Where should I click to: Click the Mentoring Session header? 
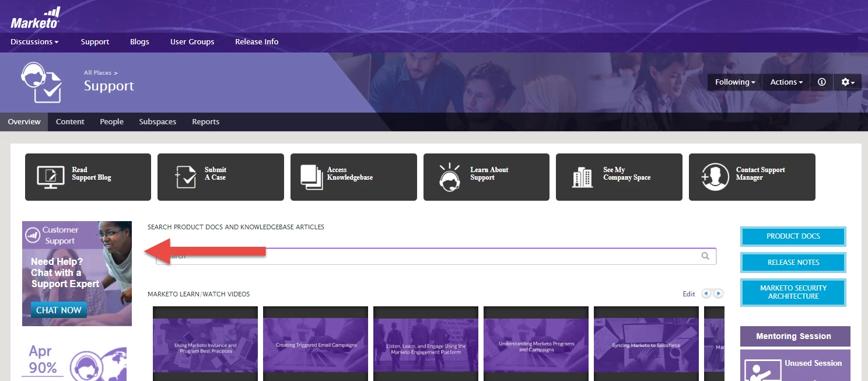pyautogui.click(x=795, y=336)
